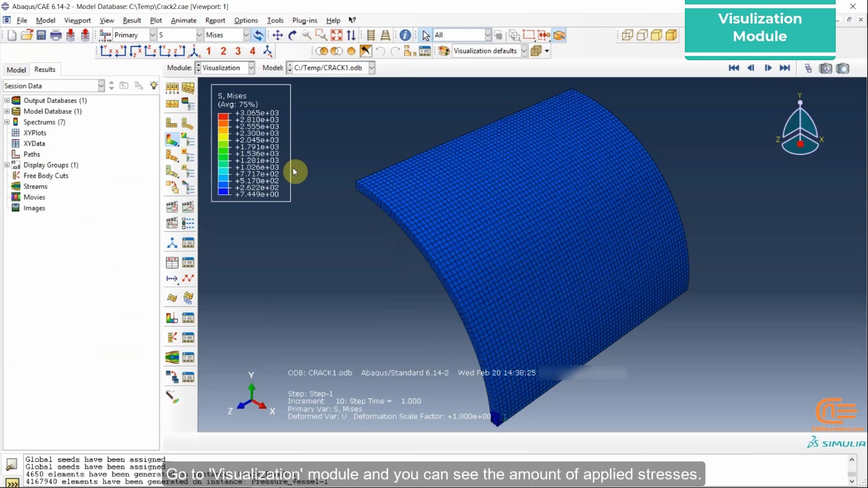Click the Save Camera snapshot icon
868x488 pixels.
pos(843,68)
